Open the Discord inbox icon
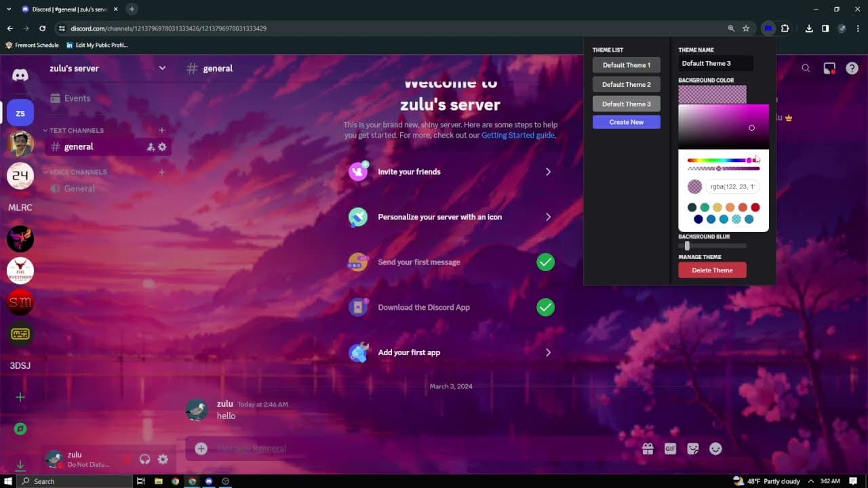Screen dimensions: 868x488 [829, 68]
